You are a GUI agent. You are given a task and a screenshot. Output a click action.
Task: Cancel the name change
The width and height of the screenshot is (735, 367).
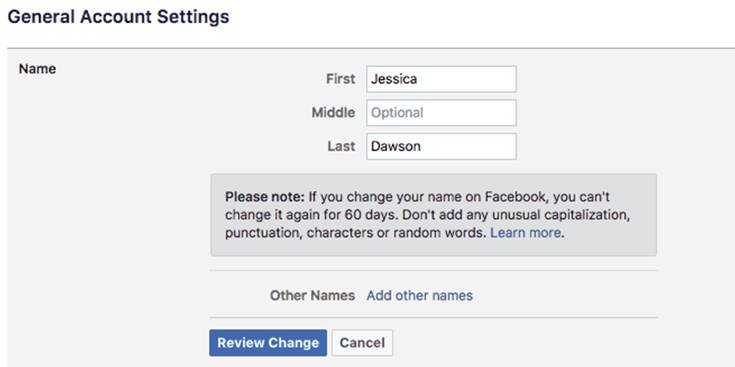(x=362, y=343)
